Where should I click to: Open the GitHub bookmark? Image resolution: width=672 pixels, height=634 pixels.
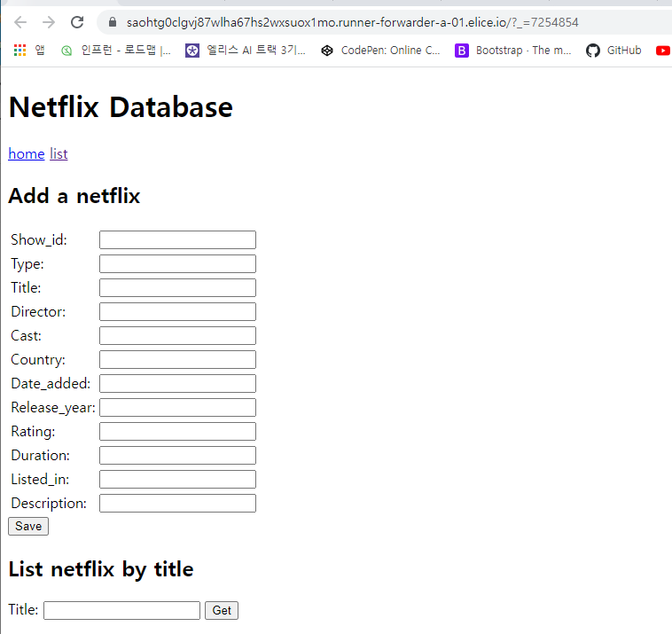[613, 51]
